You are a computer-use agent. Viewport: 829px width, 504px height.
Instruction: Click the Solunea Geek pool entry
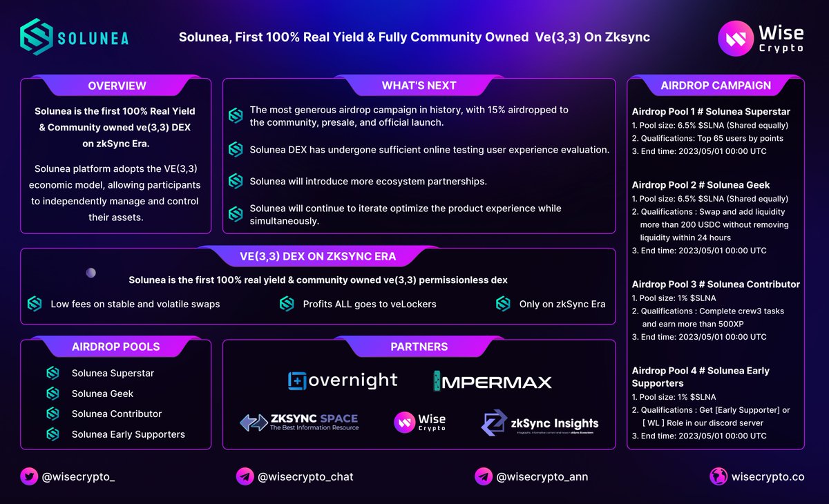point(102,394)
